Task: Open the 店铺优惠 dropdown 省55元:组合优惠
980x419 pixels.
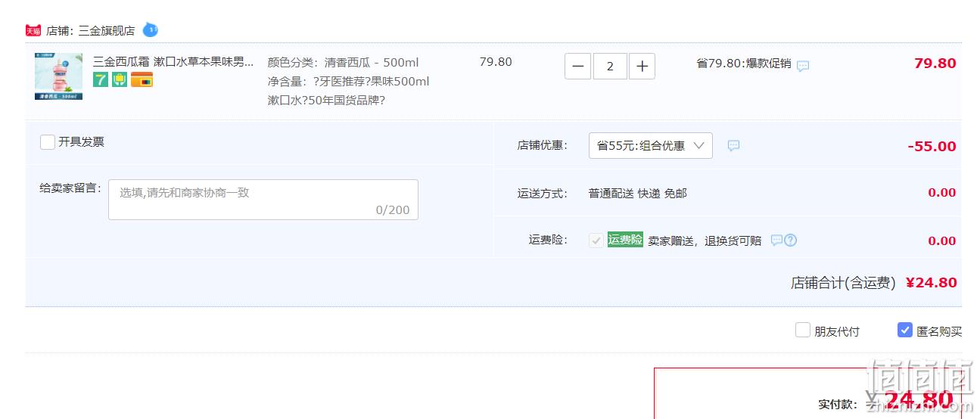Action: (651, 145)
